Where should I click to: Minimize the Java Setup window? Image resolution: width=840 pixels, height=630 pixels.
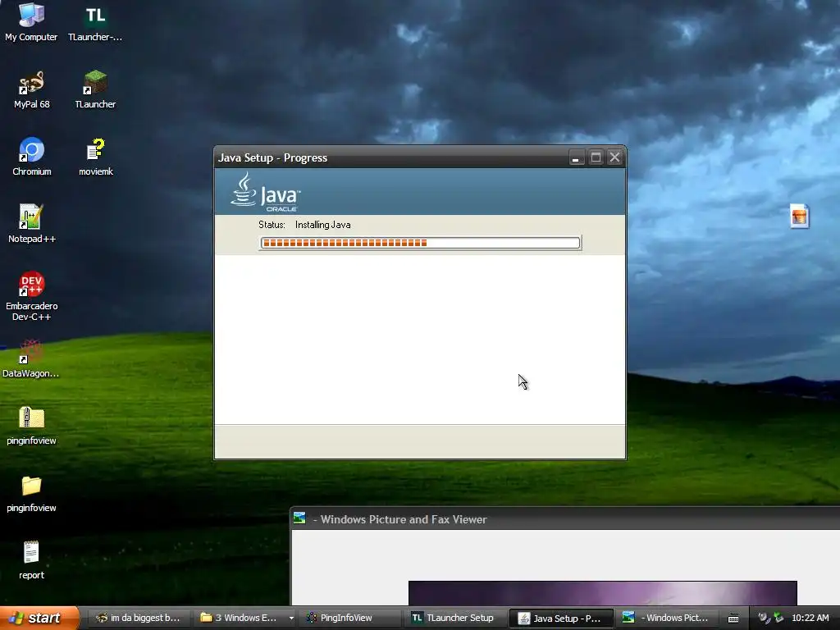click(x=576, y=157)
